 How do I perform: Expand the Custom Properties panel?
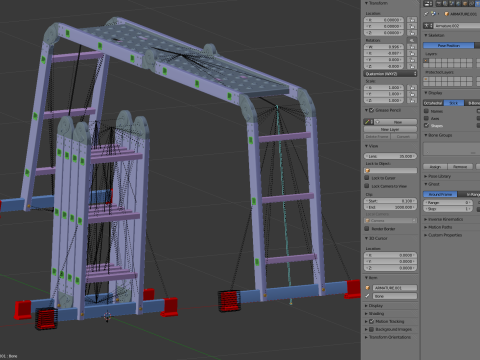426,235
